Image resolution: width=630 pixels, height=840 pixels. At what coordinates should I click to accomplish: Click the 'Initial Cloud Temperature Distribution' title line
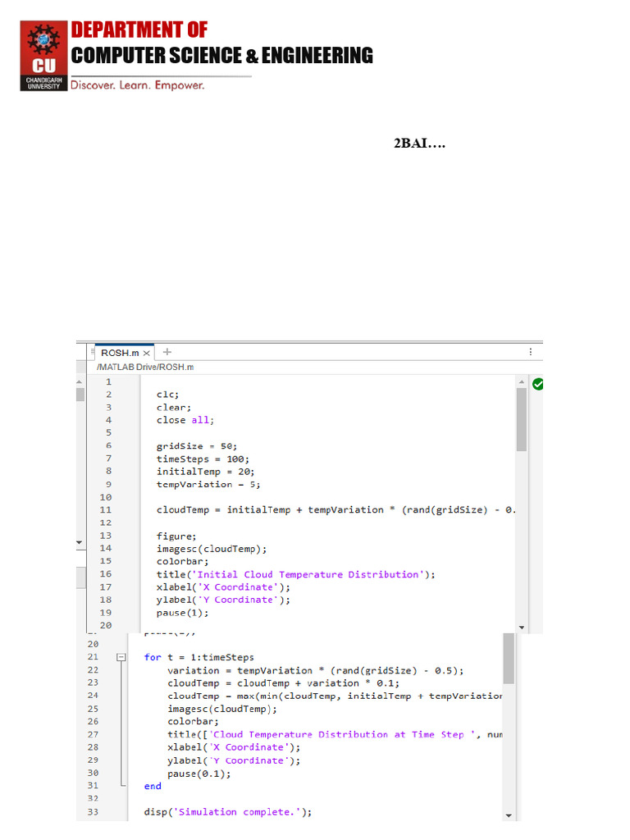[295, 575]
